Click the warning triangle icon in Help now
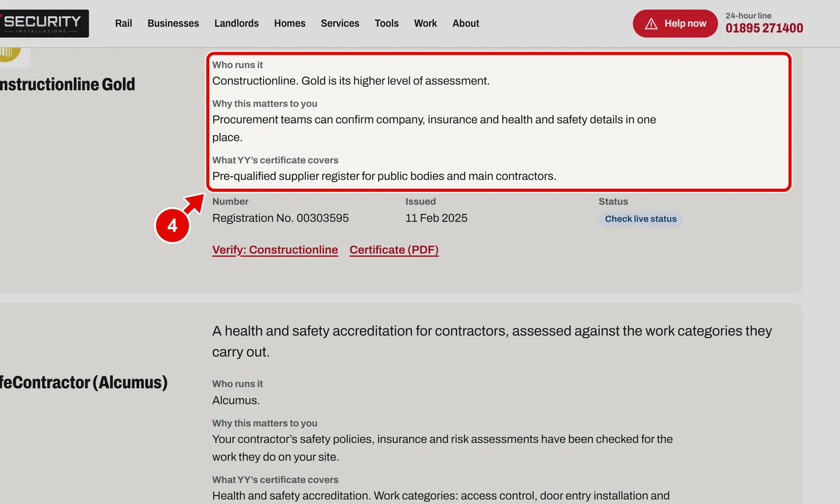Viewport: 840px width, 504px height. pyautogui.click(x=651, y=23)
